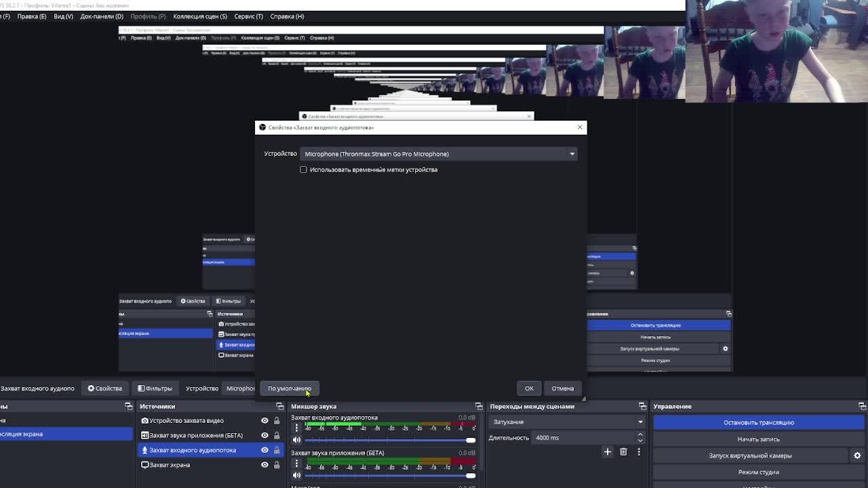The image size is (868, 488).
Task: Mute the Захват входного аудиопотока mixer channel
Action: point(296,440)
